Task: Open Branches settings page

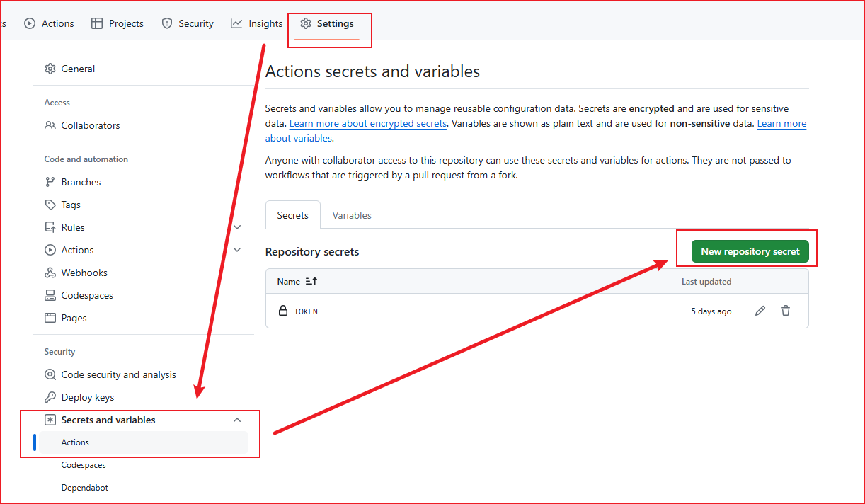Action: [81, 182]
